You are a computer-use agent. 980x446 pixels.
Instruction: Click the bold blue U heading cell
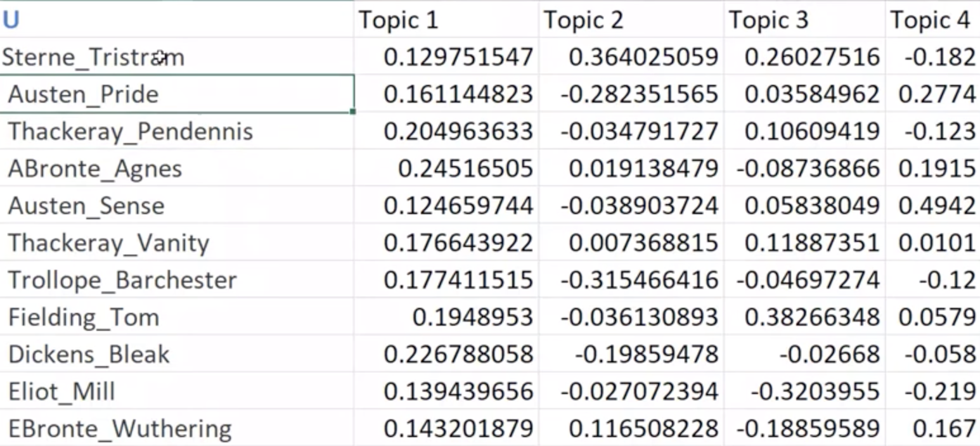tap(11, 20)
